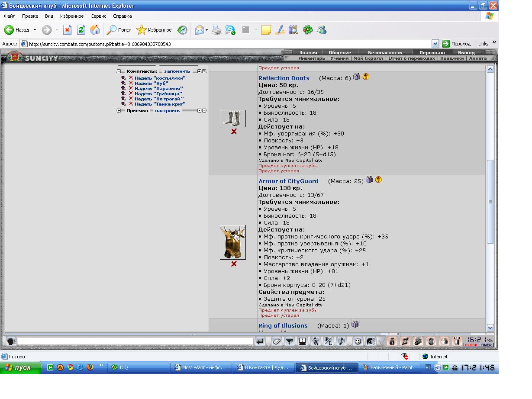This screenshot has width=532, height=399.
Task: Open the Armor of CityGuard item link
Action: click(x=288, y=181)
